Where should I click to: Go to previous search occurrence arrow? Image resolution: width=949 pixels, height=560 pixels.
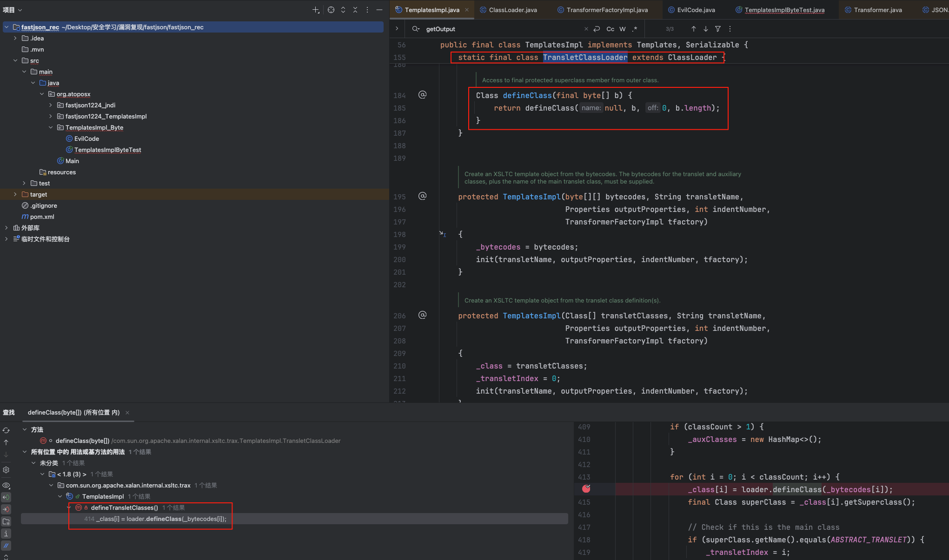[694, 29]
